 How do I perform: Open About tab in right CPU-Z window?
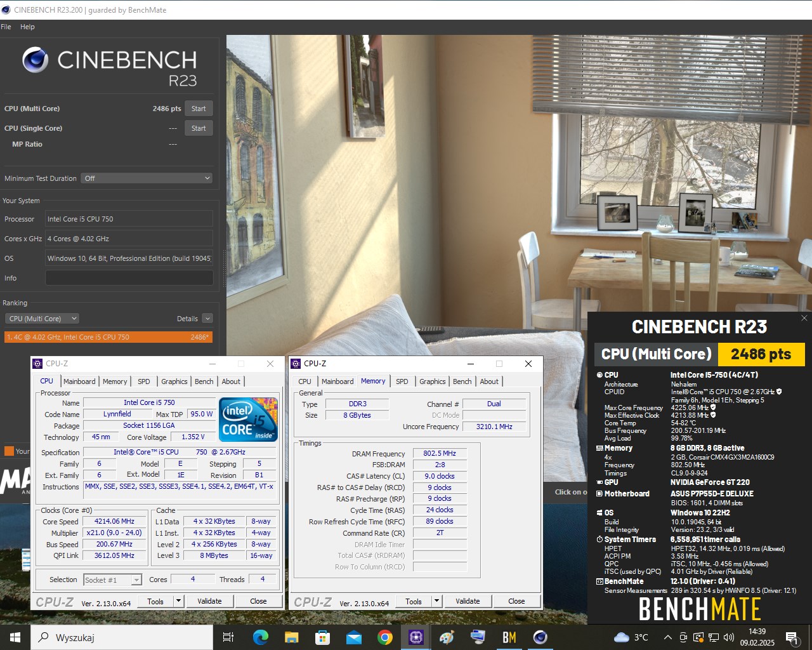tap(489, 381)
